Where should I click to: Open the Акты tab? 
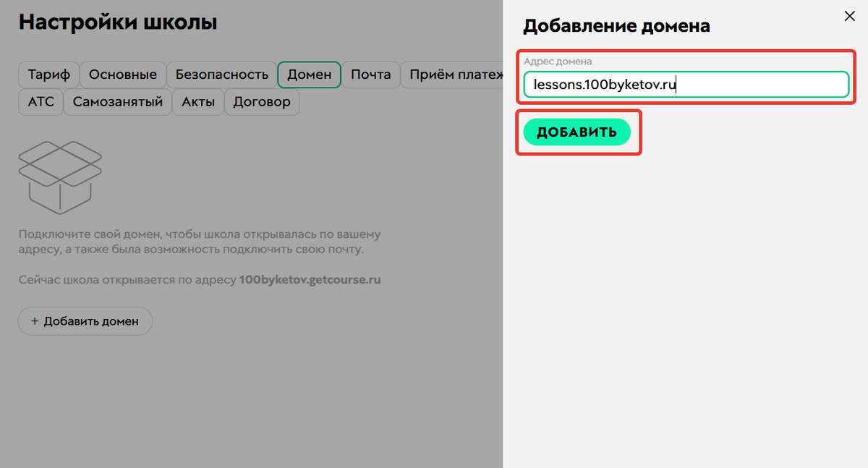[x=198, y=102]
